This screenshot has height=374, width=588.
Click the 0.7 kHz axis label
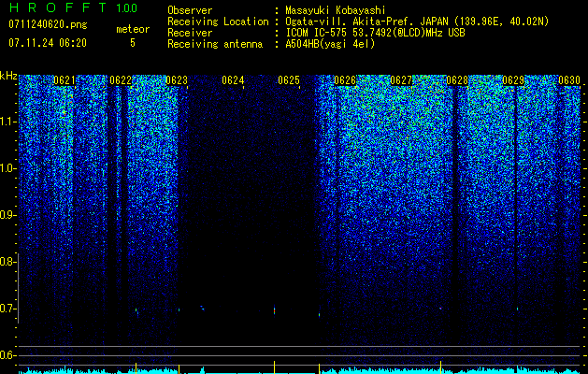point(8,309)
